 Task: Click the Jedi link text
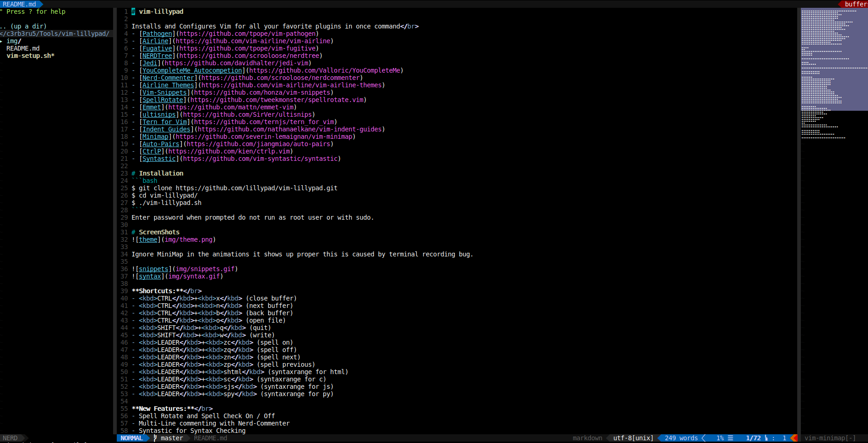150,63
